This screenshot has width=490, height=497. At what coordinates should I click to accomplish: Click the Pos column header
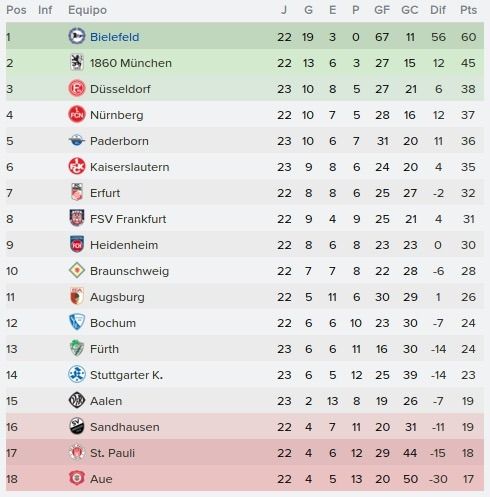click(16, 10)
